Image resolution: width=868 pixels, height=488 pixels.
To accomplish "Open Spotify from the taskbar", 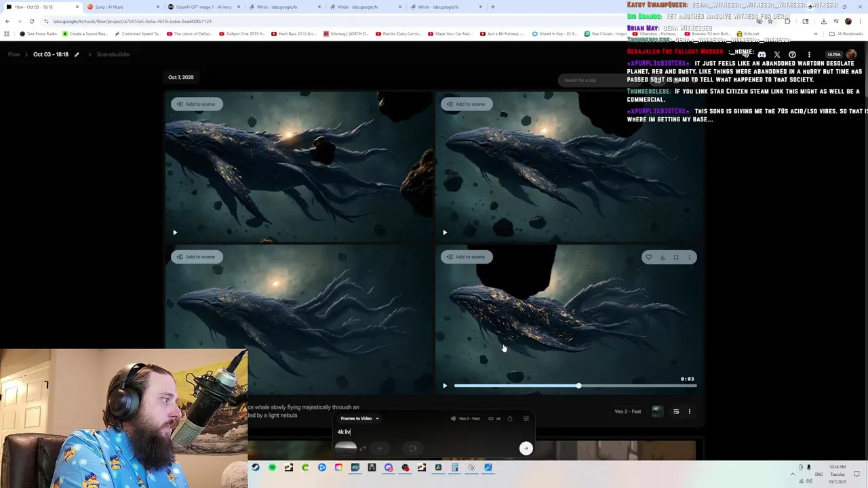I will pyautogui.click(x=272, y=467).
